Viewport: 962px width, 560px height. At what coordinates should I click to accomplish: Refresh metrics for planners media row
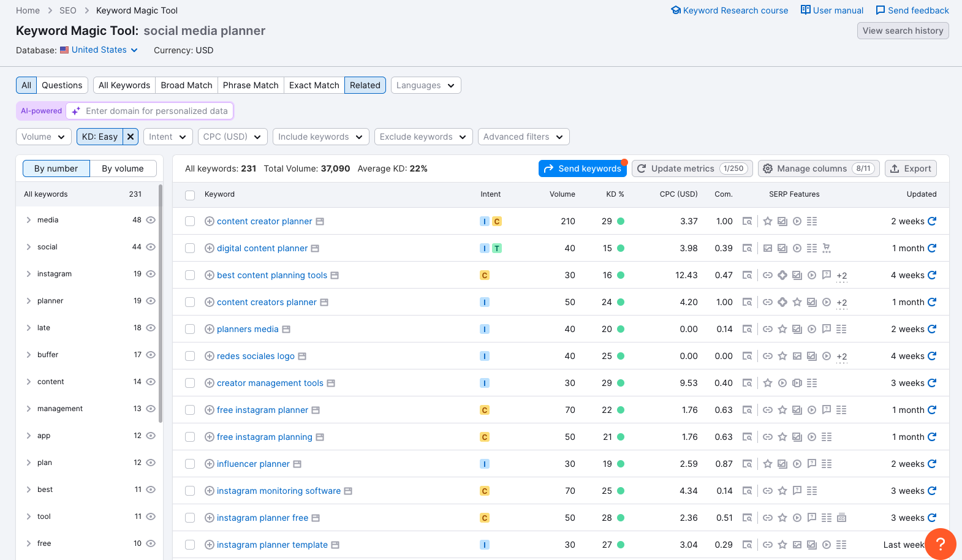(x=932, y=329)
